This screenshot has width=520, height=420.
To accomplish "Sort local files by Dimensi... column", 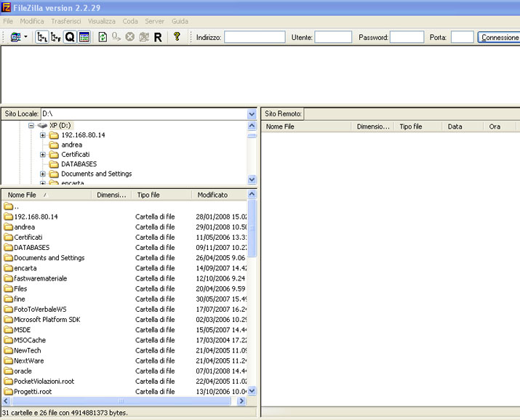I will 111,195.
